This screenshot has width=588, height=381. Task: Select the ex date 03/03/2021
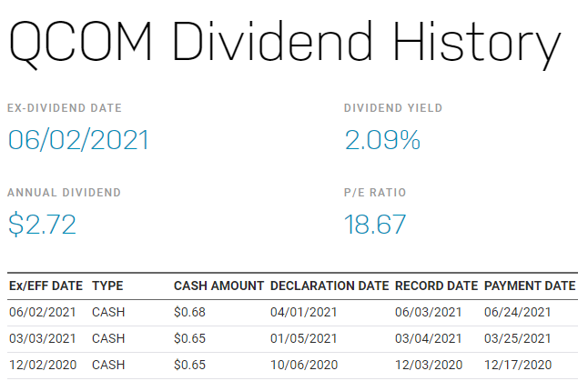click(x=43, y=338)
